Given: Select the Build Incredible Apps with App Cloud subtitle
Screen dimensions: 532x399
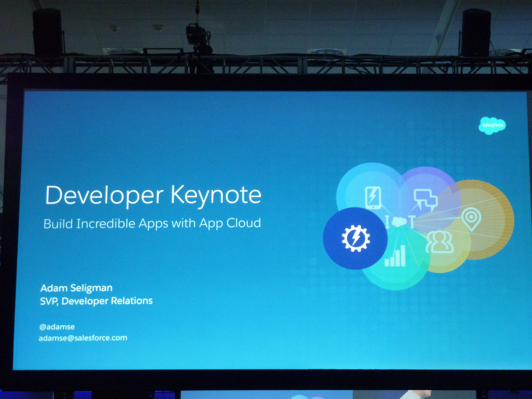Looking at the screenshot, I should click(x=152, y=224).
